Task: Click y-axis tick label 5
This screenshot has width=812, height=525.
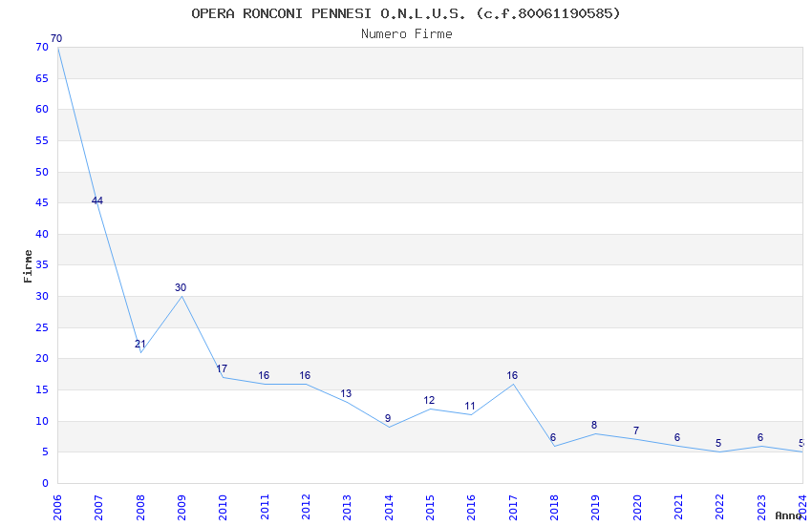Action: pos(46,452)
